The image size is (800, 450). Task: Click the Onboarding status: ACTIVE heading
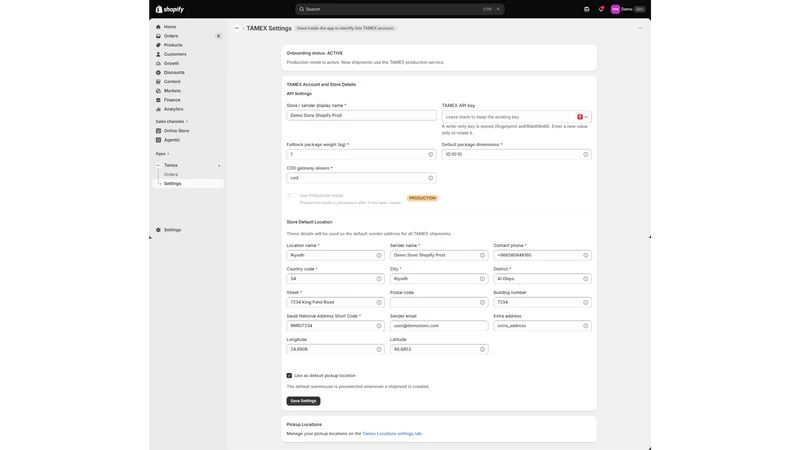tap(315, 53)
